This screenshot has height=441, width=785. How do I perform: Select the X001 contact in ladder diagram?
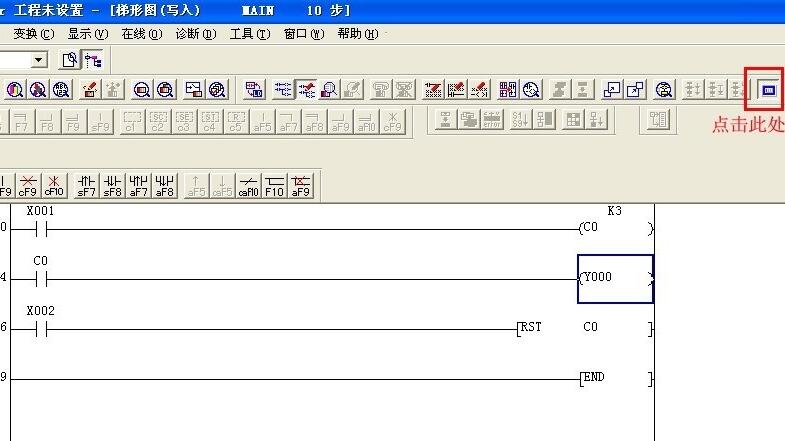tap(41, 229)
